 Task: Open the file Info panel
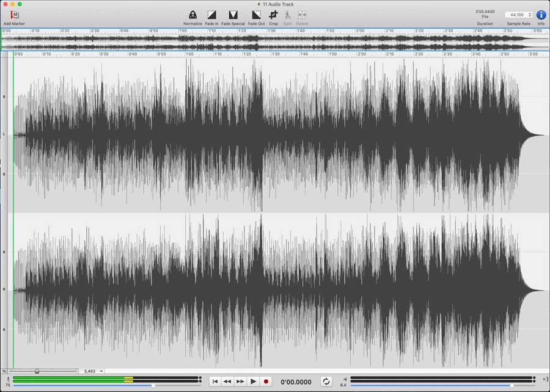pos(540,15)
